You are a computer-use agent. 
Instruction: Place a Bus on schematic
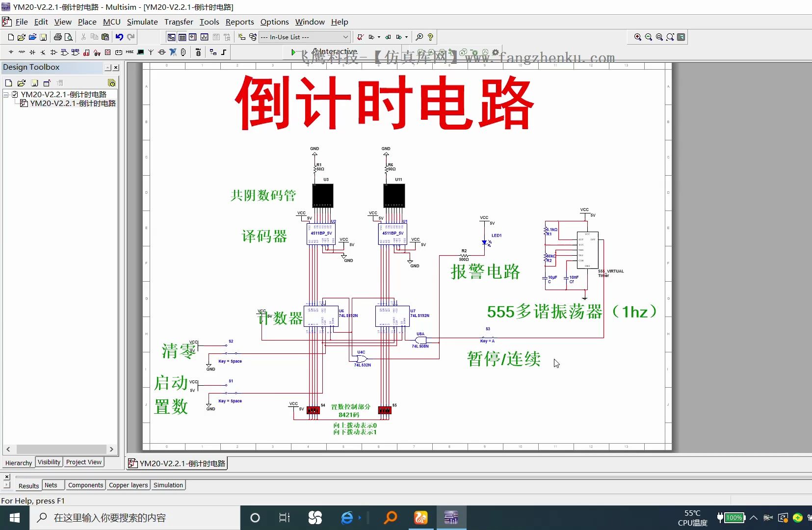(224, 52)
